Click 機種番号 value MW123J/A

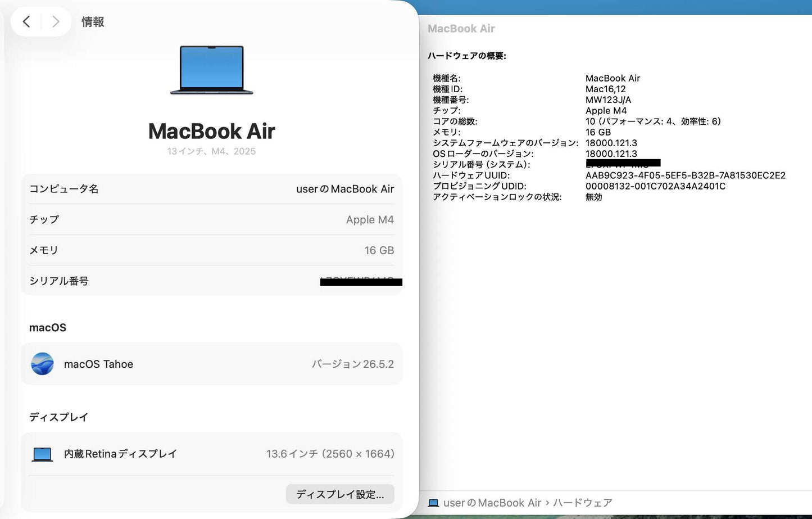tap(608, 100)
